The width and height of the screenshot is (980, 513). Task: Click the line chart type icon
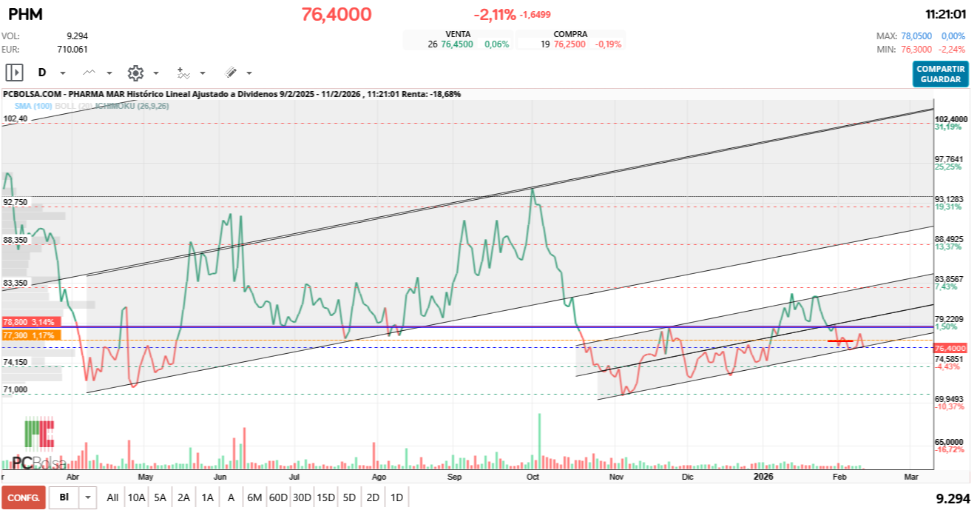(x=89, y=73)
